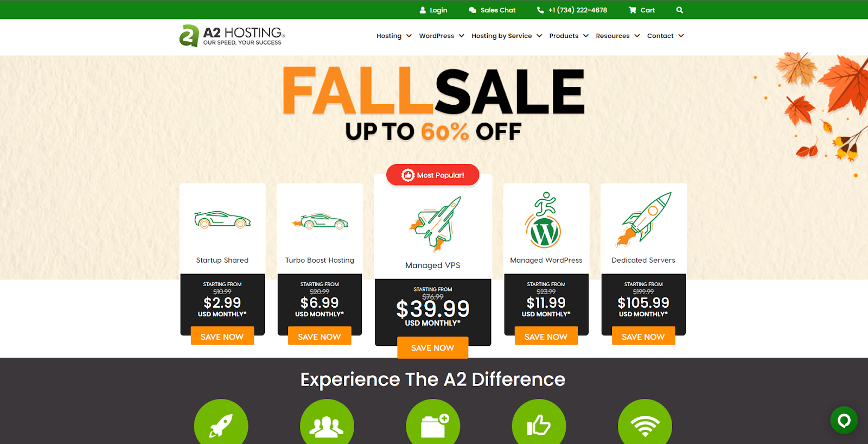Expand the Hosting dropdown menu

click(x=394, y=36)
